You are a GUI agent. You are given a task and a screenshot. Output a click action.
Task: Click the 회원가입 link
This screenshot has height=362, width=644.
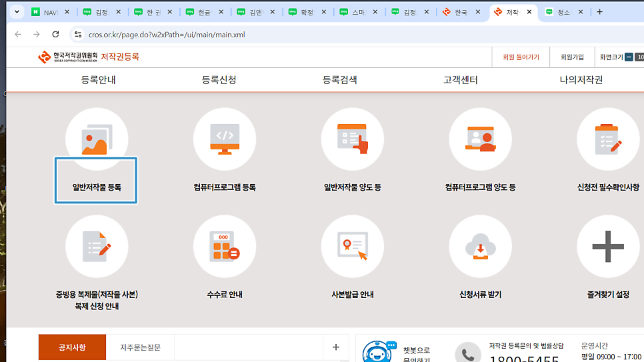[572, 57]
